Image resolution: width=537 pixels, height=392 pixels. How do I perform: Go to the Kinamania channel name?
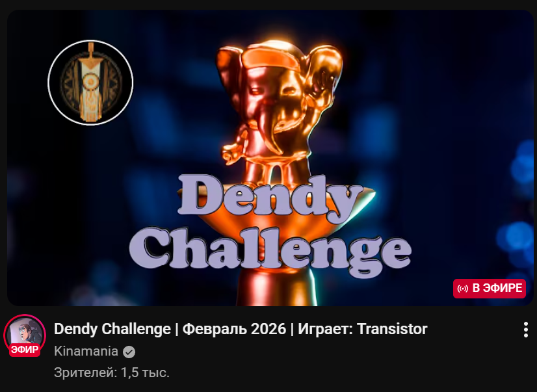point(86,352)
